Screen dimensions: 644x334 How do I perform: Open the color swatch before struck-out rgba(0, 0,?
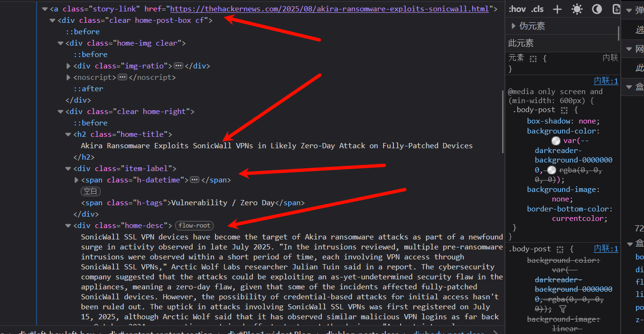(x=551, y=170)
